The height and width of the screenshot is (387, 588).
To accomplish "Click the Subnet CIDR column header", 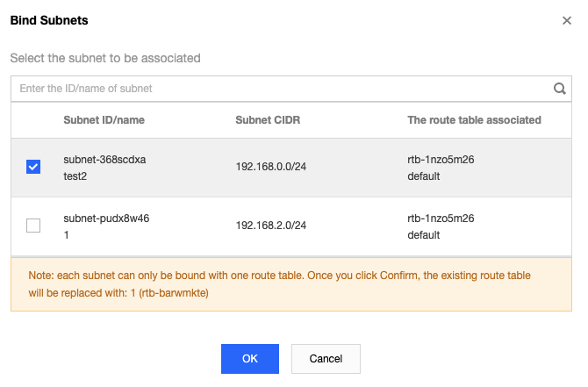I will coord(268,119).
